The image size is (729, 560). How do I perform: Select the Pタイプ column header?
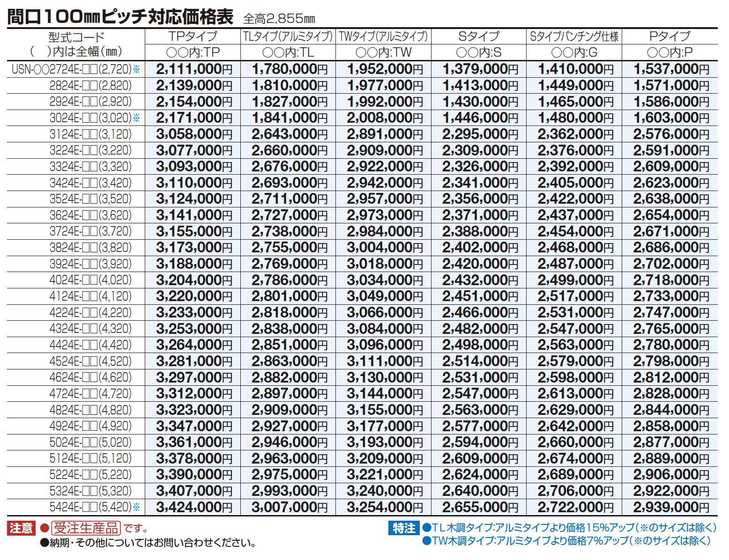pyautogui.click(x=670, y=36)
